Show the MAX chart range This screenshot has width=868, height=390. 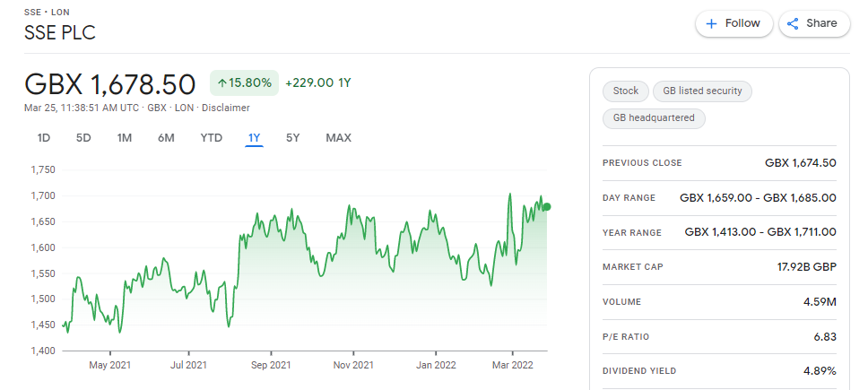point(338,138)
